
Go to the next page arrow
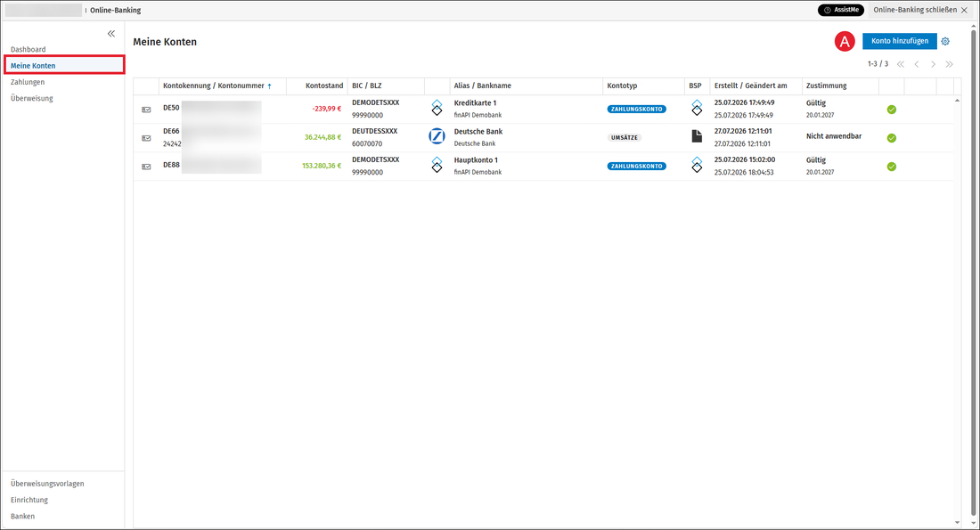click(x=933, y=64)
